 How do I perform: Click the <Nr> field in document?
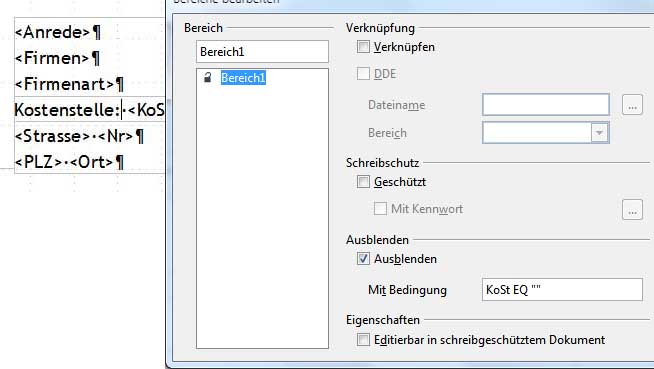[116, 136]
